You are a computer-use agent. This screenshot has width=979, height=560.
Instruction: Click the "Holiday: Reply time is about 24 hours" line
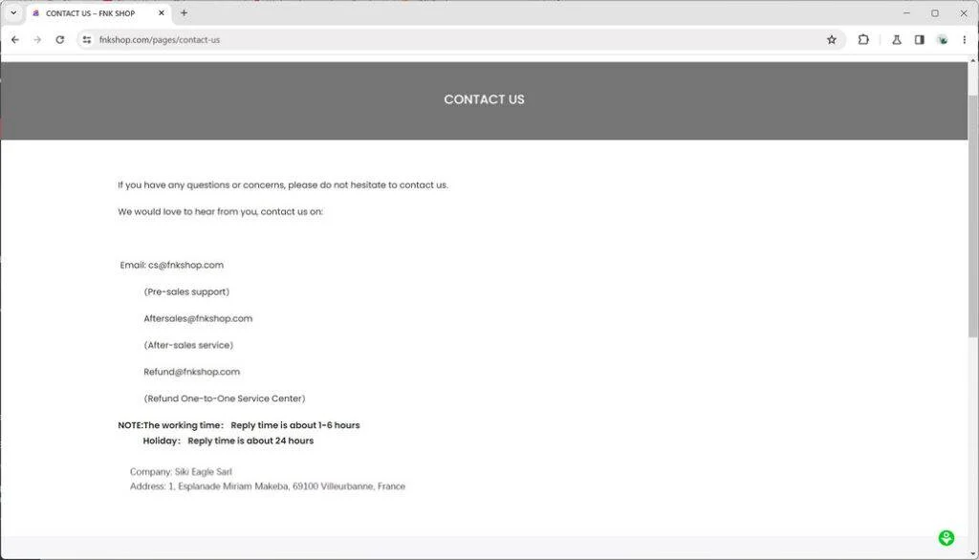[228, 441]
